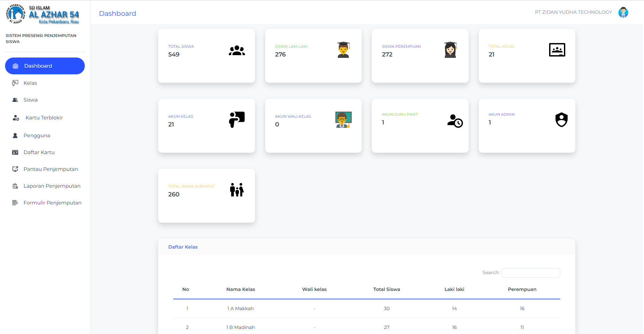Click the Search input in Daftar Kelas
Viewport: 644px width, 334px height.
pyautogui.click(x=531, y=273)
